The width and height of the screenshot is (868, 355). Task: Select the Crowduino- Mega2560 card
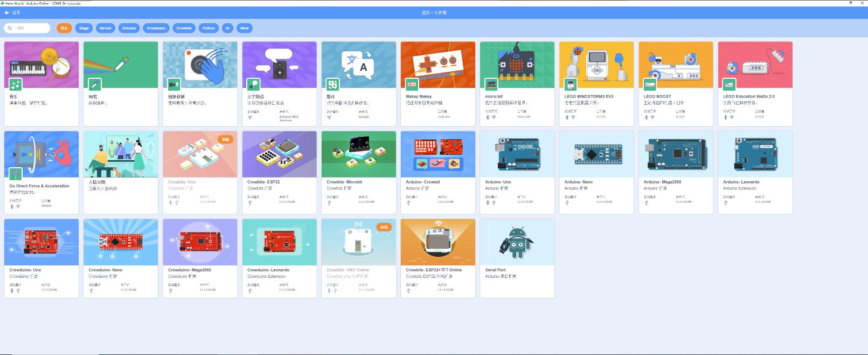[x=200, y=258]
